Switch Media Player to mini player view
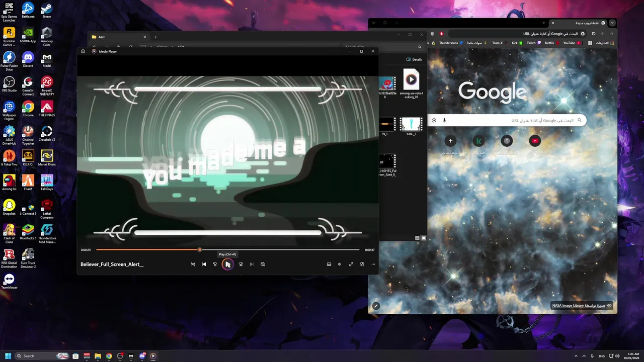Screen dimensions: 644x362 (362, 264)
